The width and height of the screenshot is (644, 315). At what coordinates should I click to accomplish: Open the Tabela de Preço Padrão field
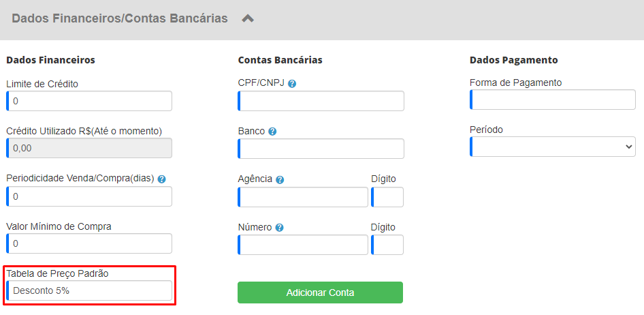click(x=89, y=290)
